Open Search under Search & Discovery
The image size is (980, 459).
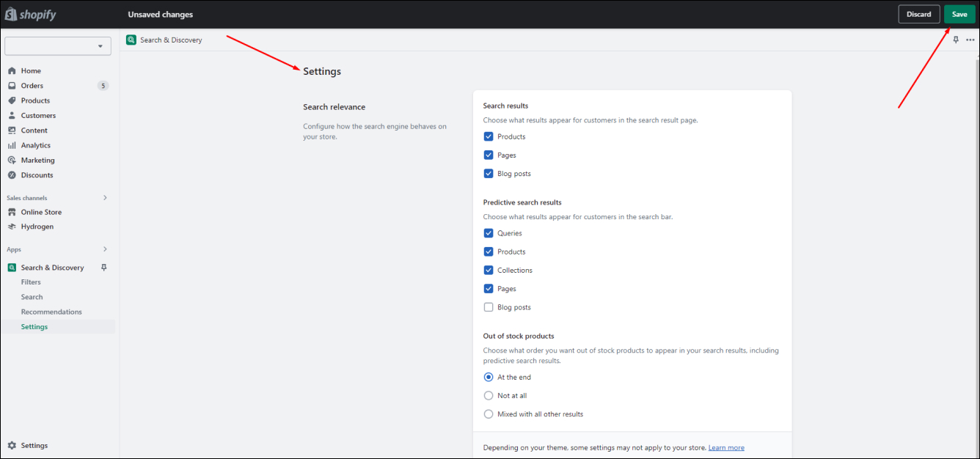coord(32,297)
